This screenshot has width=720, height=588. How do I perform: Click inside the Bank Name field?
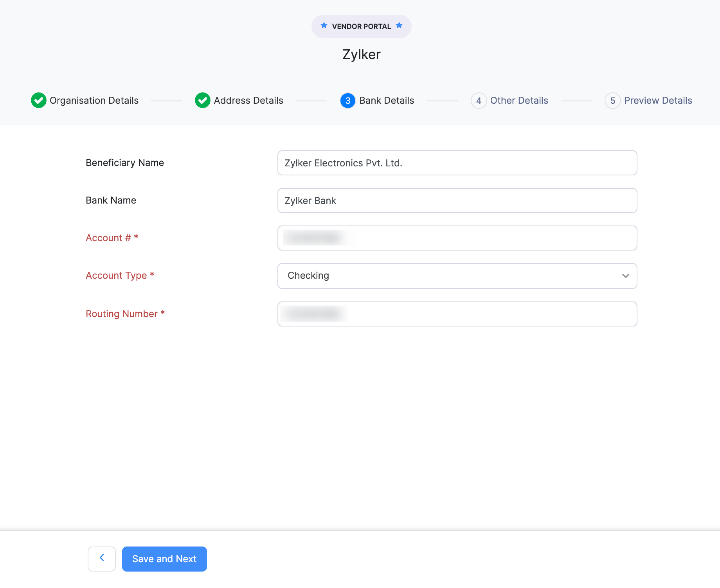click(x=457, y=200)
